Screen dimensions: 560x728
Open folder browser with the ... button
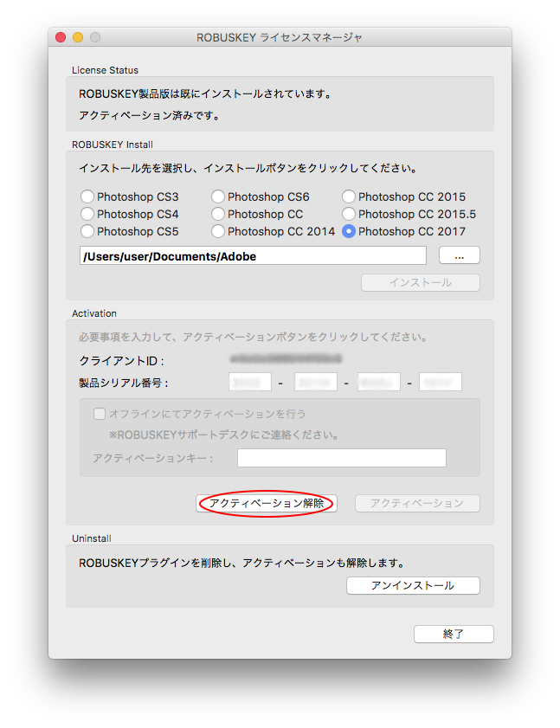[x=460, y=255]
